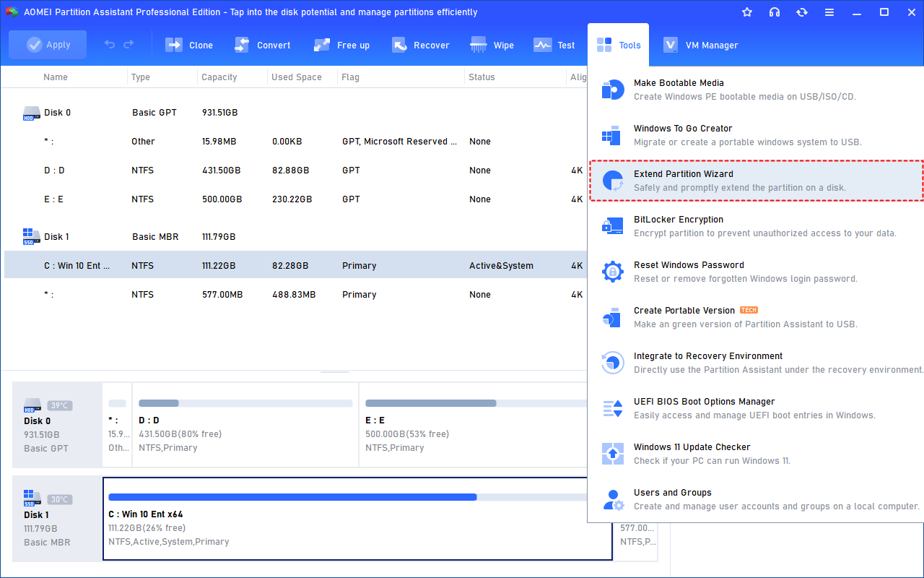Open the VM Manager tab

700,45
